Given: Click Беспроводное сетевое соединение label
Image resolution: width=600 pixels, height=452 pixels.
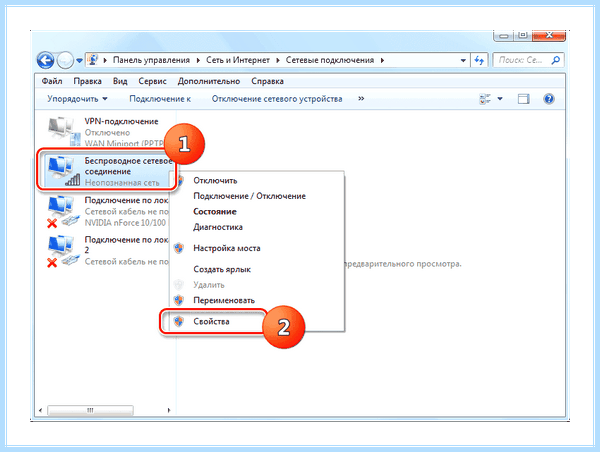Looking at the screenshot, I should [129, 166].
